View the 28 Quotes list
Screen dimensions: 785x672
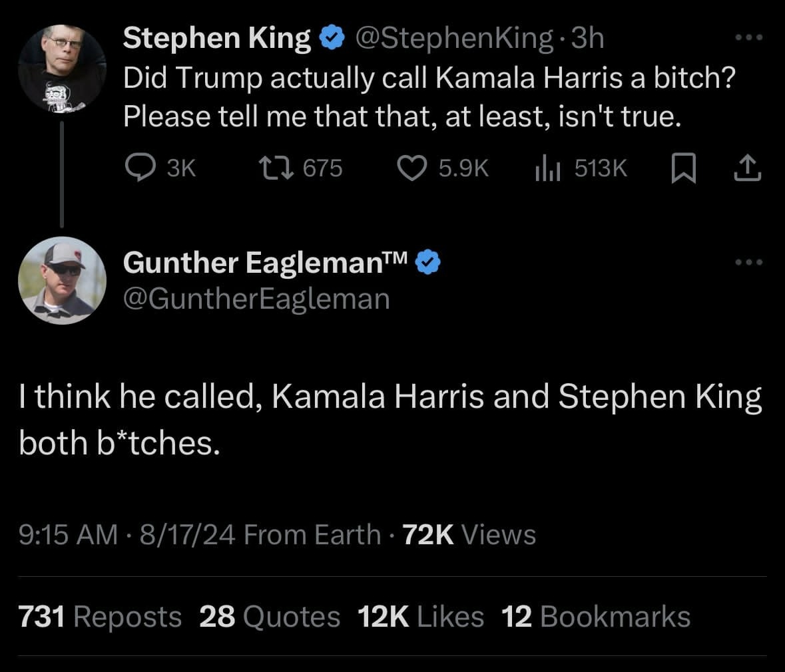click(270, 616)
